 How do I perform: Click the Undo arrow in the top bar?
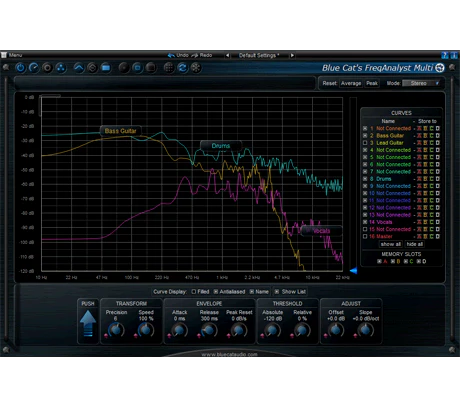point(171,55)
